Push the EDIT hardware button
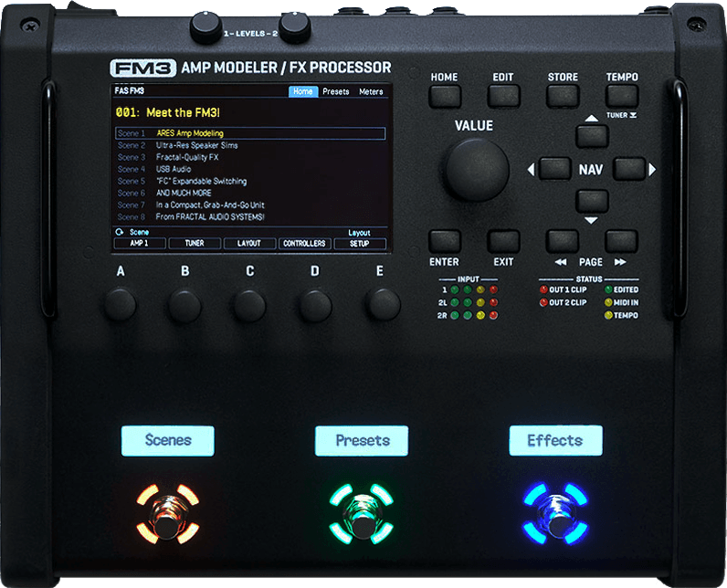The image size is (727, 588). [503, 97]
